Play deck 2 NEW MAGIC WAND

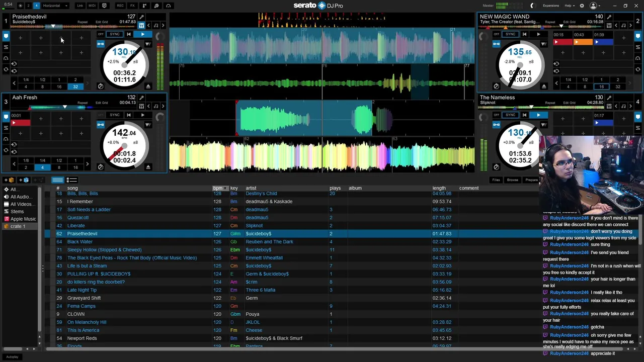[538, 34]
